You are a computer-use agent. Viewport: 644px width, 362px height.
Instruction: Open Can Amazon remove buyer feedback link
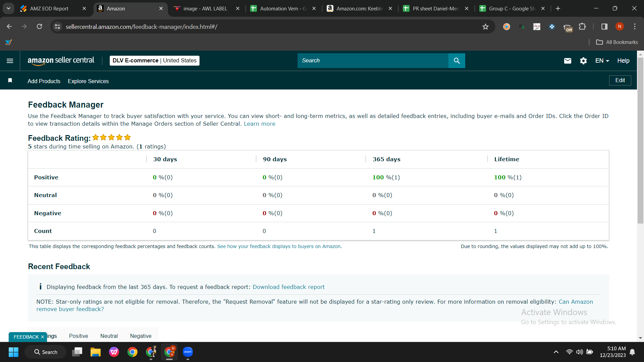coord(315,305)
